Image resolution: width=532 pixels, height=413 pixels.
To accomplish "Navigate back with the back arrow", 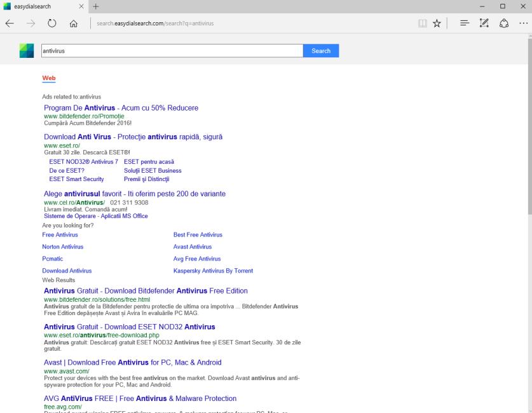I will click(x=11, y=23).
